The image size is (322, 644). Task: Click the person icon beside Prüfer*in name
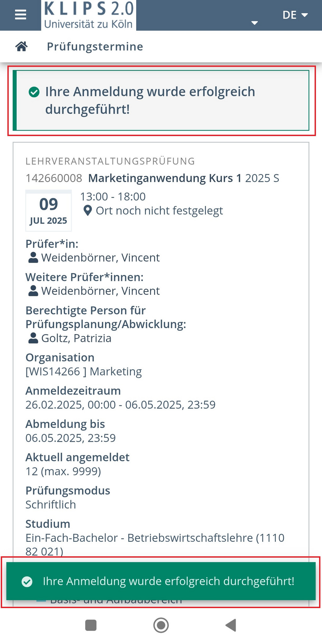33,258
